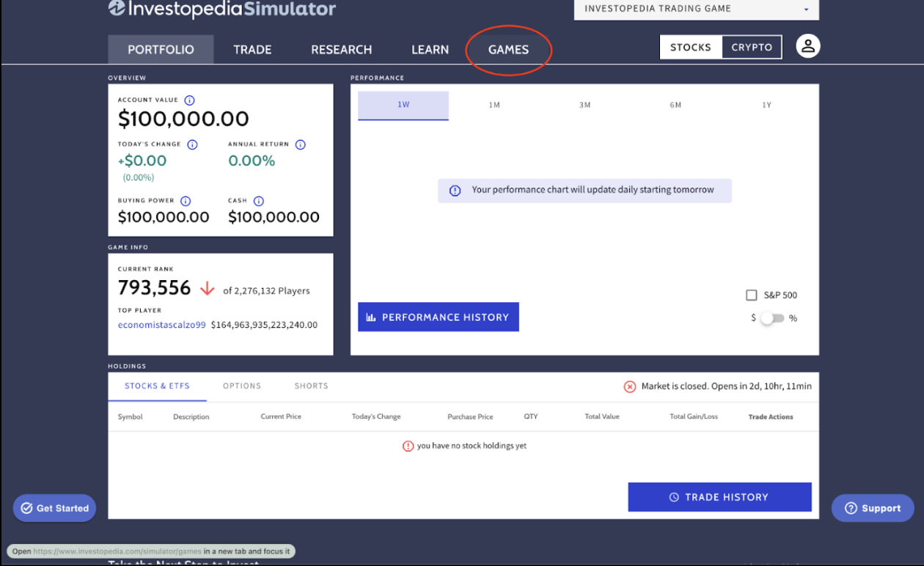The width and height of the screenshot is (924, 566).
Task: Open the GAMES tab
Action: click(508, 50)
